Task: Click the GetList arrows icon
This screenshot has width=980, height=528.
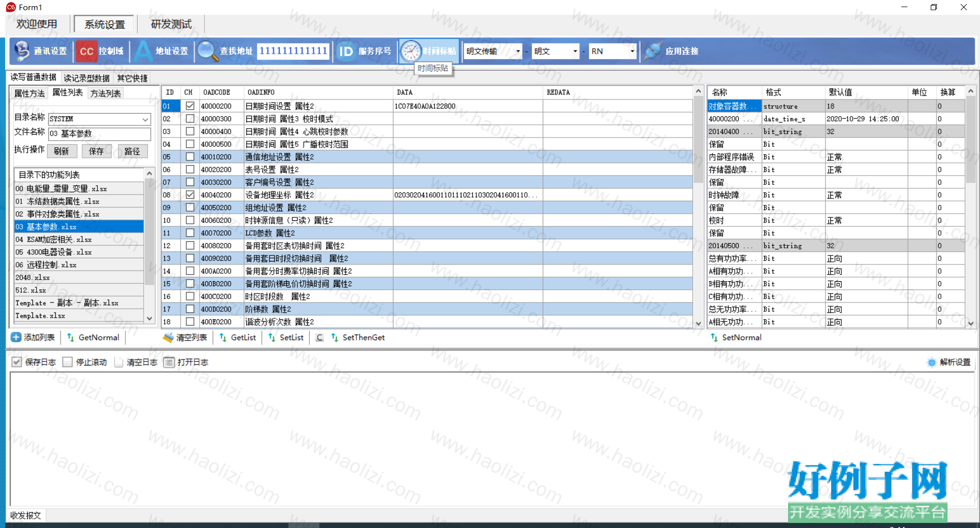Action: pos(223,337)
